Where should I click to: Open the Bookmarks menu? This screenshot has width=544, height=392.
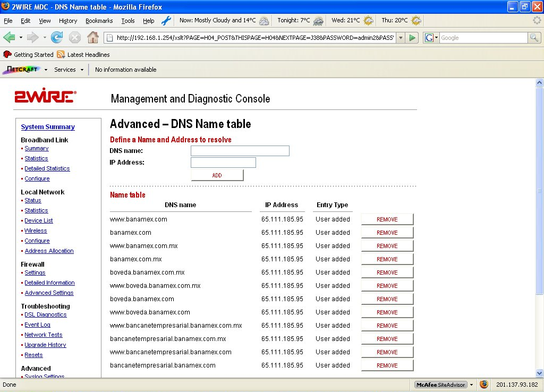pyautogui.click(x=99, y=21)
